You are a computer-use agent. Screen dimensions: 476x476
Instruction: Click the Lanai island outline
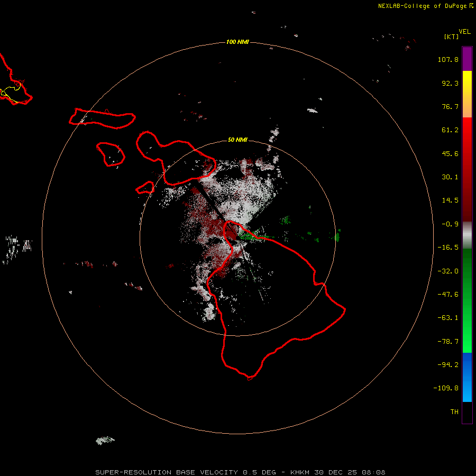111,154
